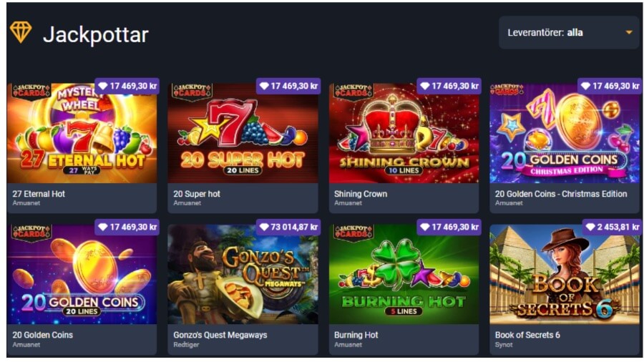
Task: Open the 27 Eternal Hot game thumbnail
Action: coord(82,133)
